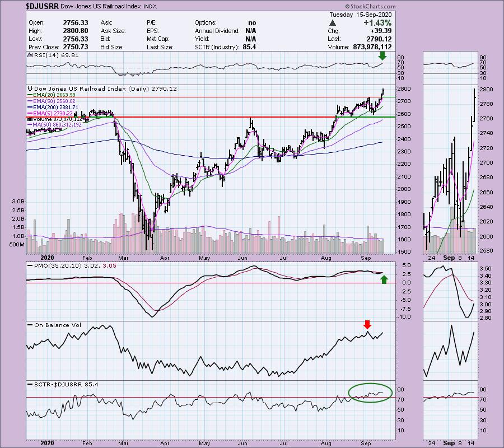Click the Prev Close value 2750.73

(x=76, y=47)
